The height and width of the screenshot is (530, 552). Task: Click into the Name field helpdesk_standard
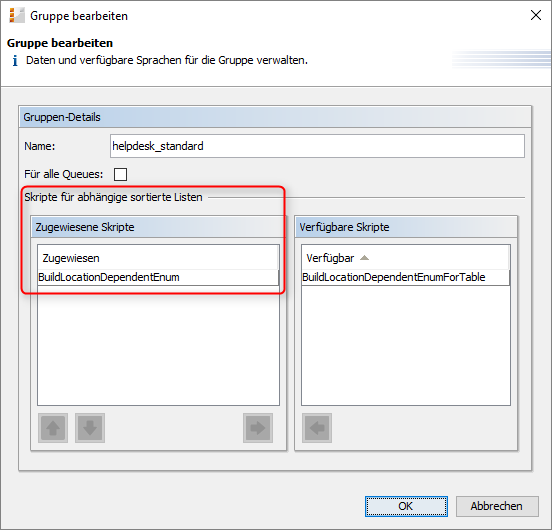[x=317, y=146]
